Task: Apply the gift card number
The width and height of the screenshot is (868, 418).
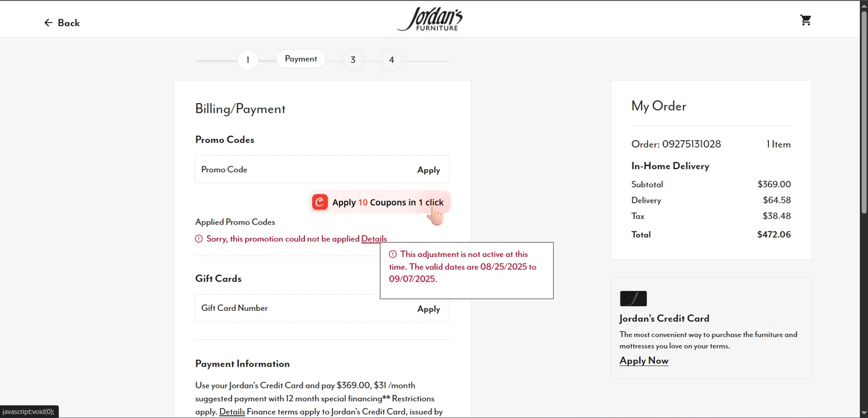Action: 429,309
